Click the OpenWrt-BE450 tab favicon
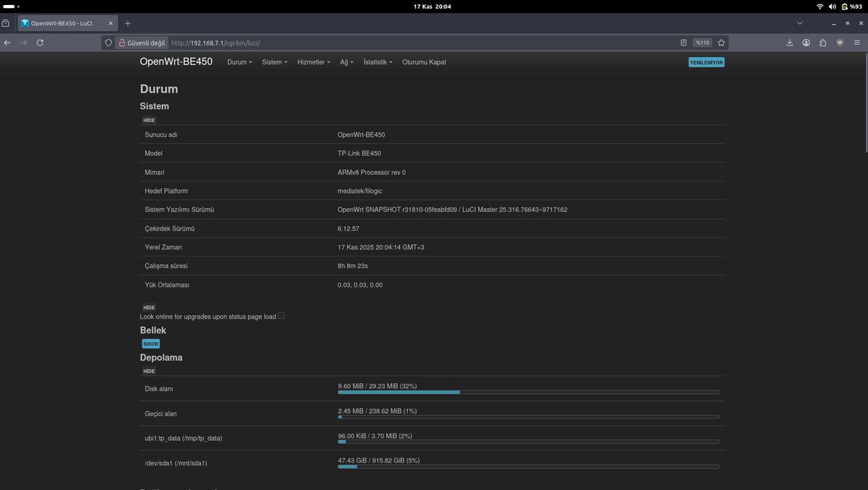 point(25,23)
